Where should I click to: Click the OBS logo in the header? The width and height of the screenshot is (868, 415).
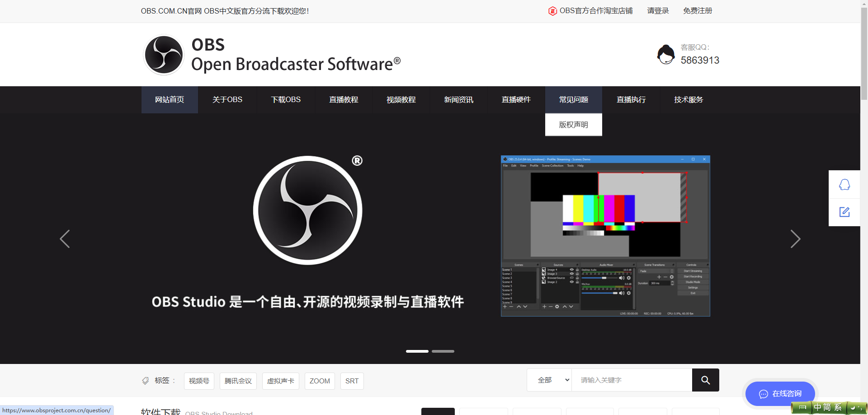click(164, 55)
